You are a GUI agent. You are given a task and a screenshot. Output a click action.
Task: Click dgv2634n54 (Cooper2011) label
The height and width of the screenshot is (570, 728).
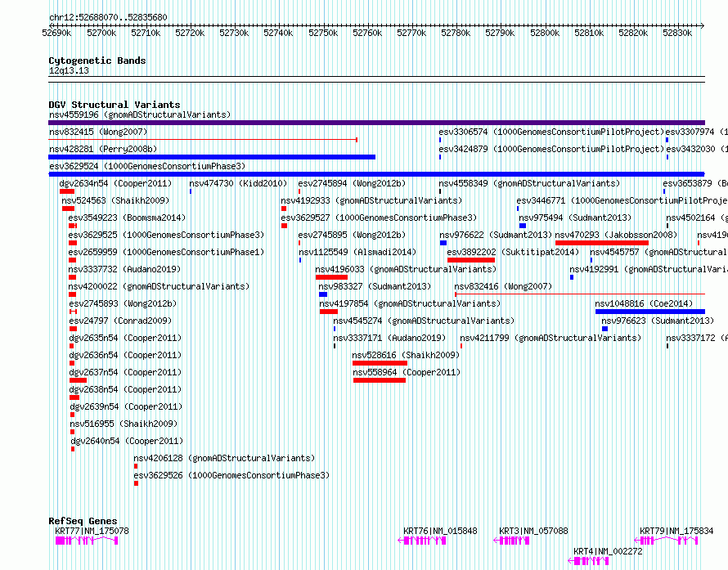[115, 183]
